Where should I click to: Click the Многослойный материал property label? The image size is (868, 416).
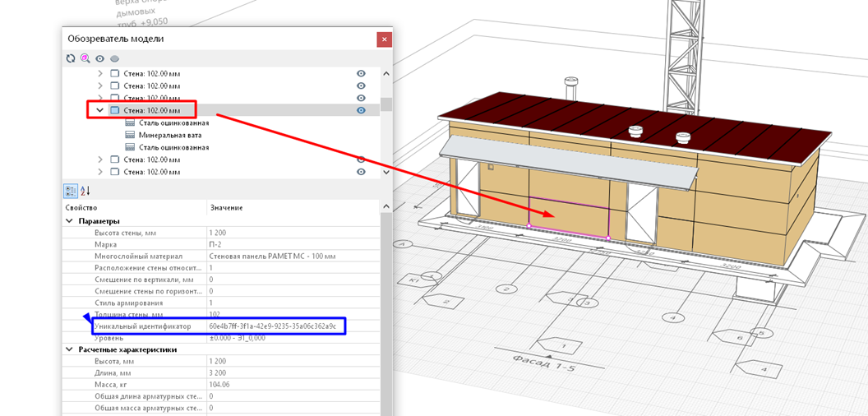pyautogui.click(x=138, y=256)
